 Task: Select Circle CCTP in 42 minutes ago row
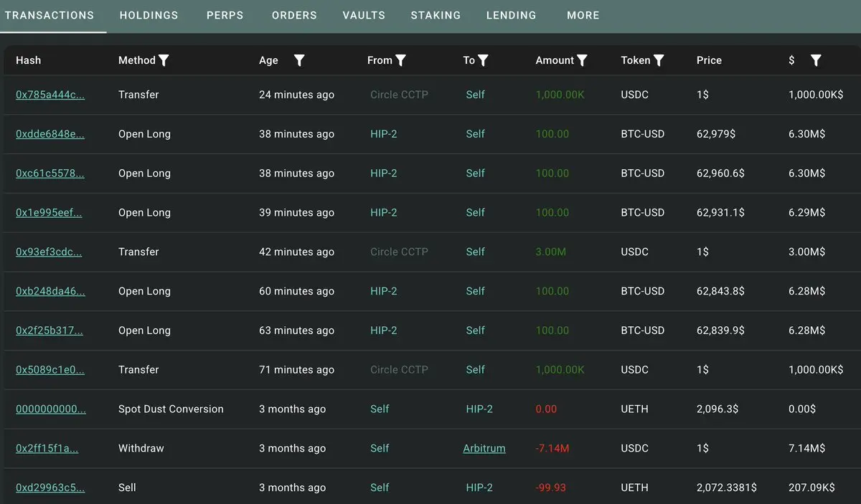click(399, 252)
